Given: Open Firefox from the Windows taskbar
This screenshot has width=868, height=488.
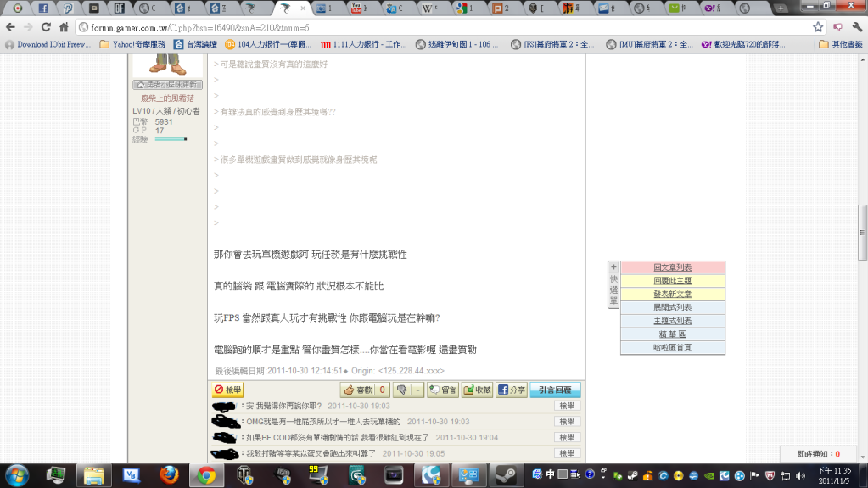Looking at the screenshot, I should coord(169,474).
